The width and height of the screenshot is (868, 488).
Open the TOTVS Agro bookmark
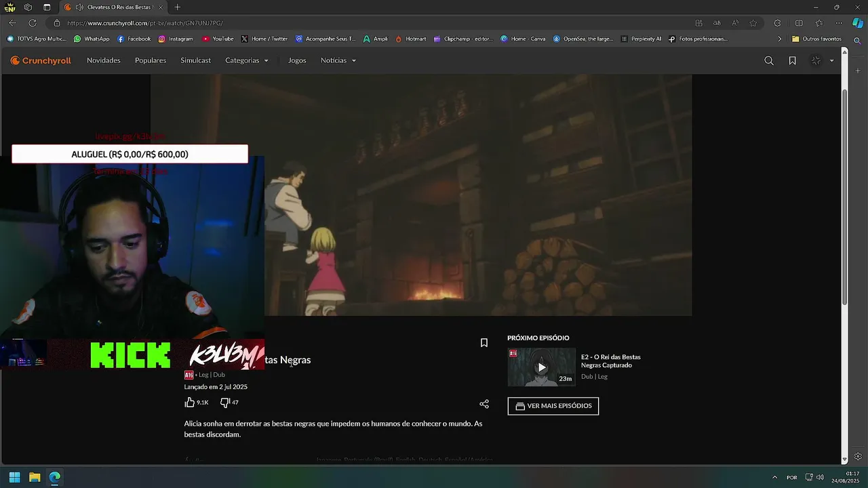click(37, 39)
